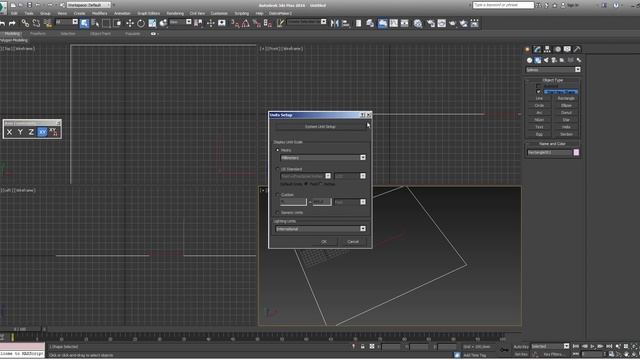Viewport: 640px width, 360px height.
Task: Activate the Select and Scale tool
Action: click(x=152, y=23)
